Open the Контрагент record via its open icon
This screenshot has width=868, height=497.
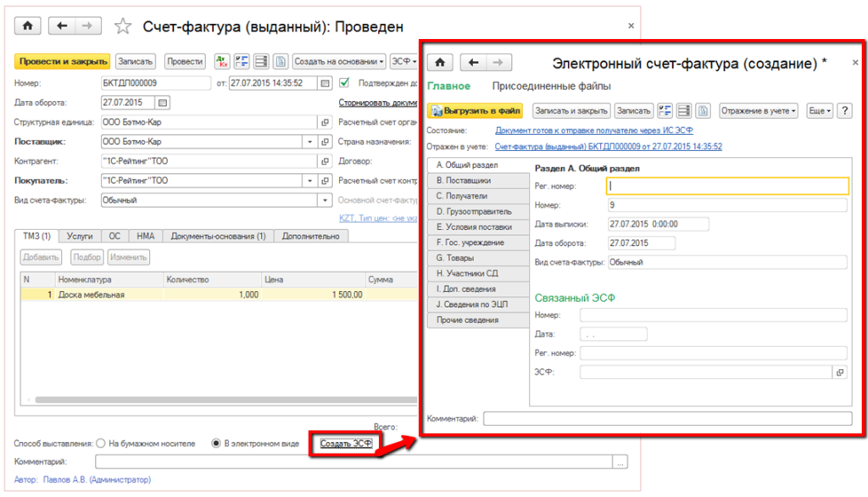(325, 161)
